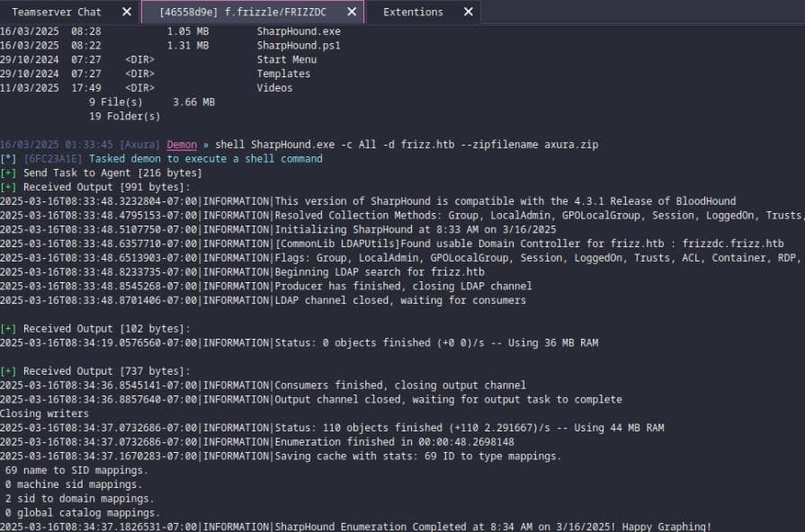Click the Resolved Collection Methods line
Image resolution: width=805 pixels, height=532 pixels.
pyautogui.click(x=403, y=216)
